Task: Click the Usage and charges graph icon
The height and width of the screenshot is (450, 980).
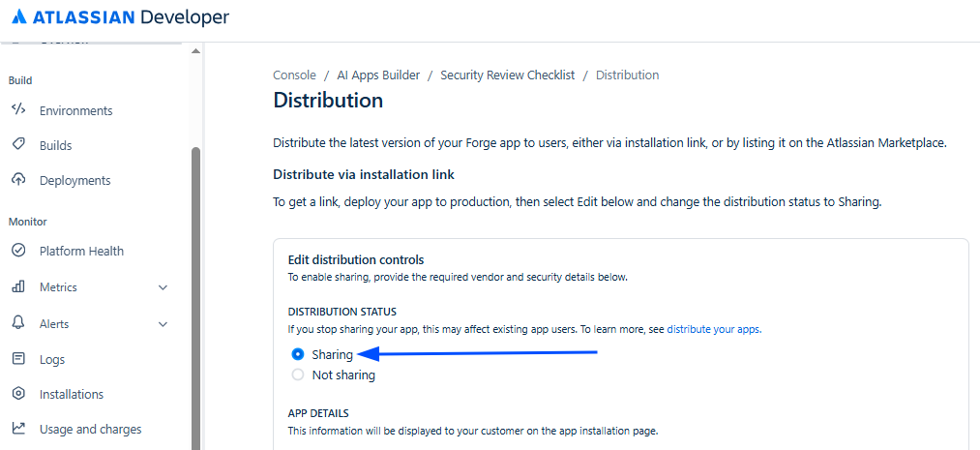Action: (x=18, y=429)
